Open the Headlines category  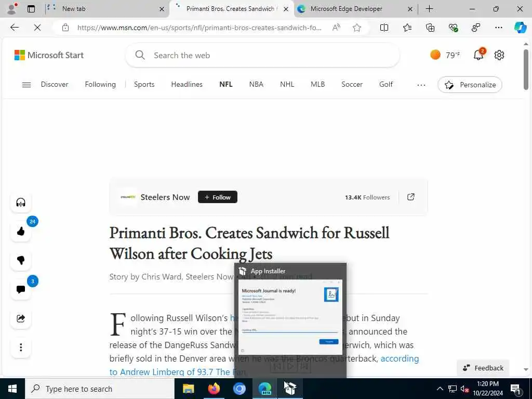pyautogui.click(x=187, y=84)
